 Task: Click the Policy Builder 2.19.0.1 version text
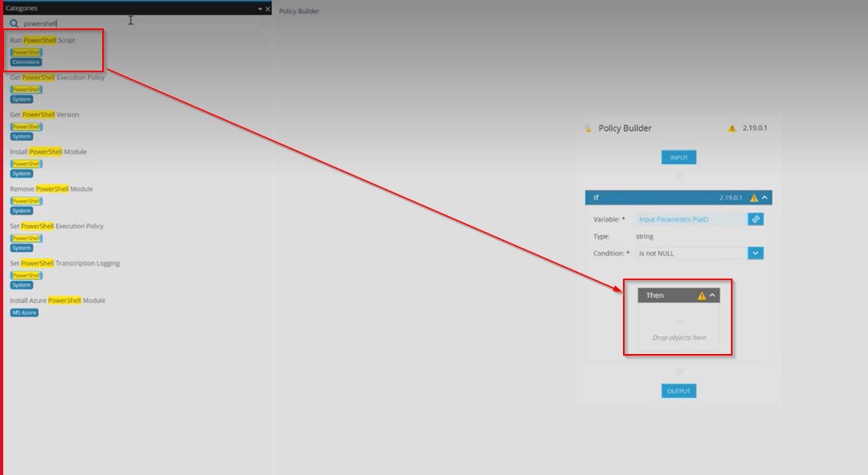(755, 128)
